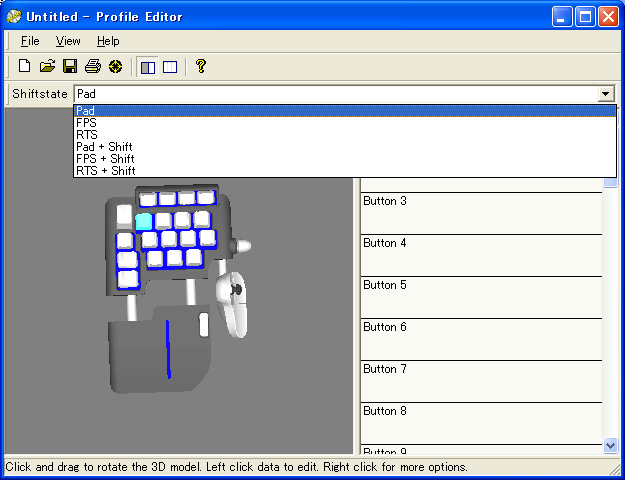The height and width of the screenshot is (480, 625).
Task: Edit the Button 3 data row
Action: pyautogui.click(x=481, y=213)
